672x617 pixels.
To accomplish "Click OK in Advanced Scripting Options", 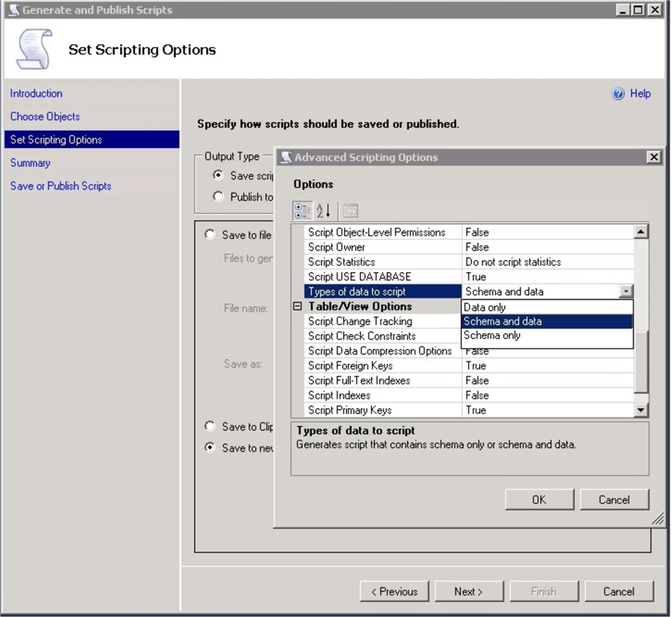I will 539,500.
